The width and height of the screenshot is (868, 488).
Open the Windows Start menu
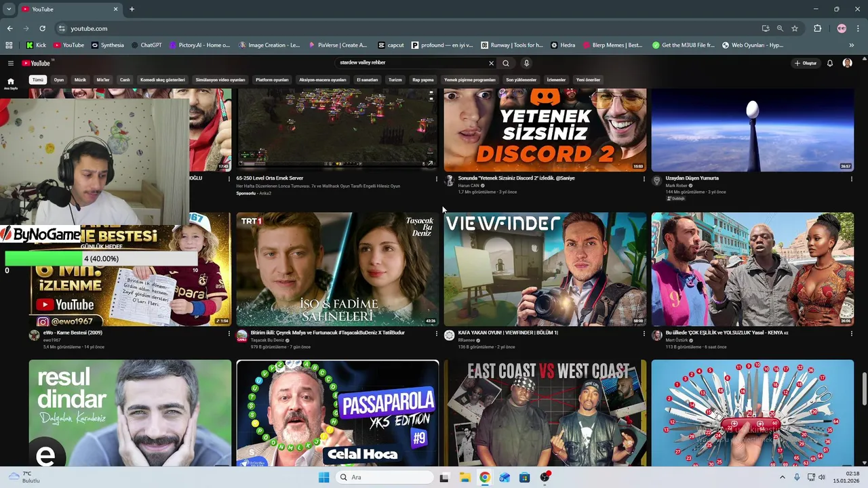coord(323,477)
